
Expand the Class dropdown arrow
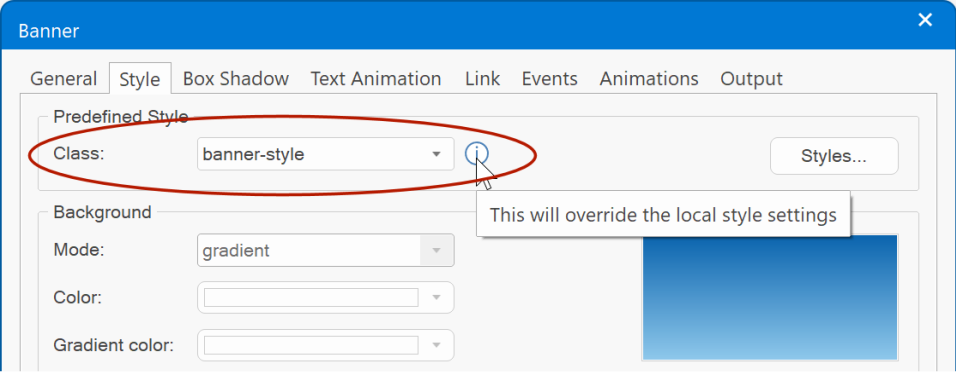click(436, 154)
